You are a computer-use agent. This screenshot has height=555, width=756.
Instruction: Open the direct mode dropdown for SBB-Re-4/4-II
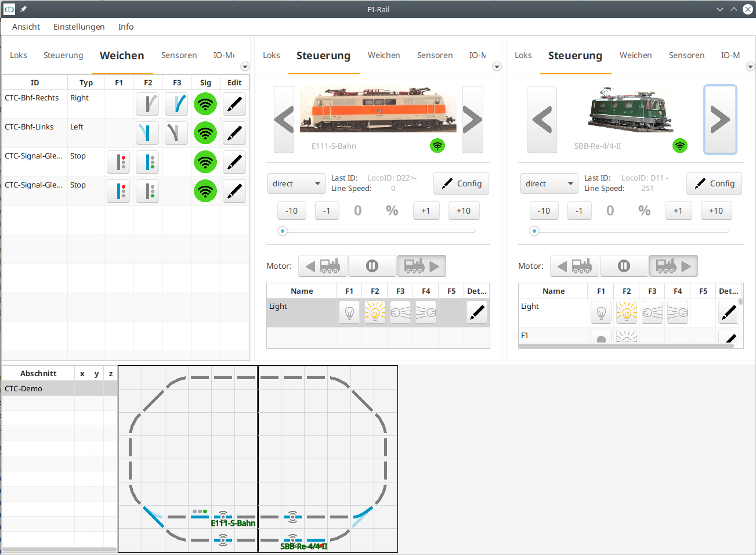point(549,183)
